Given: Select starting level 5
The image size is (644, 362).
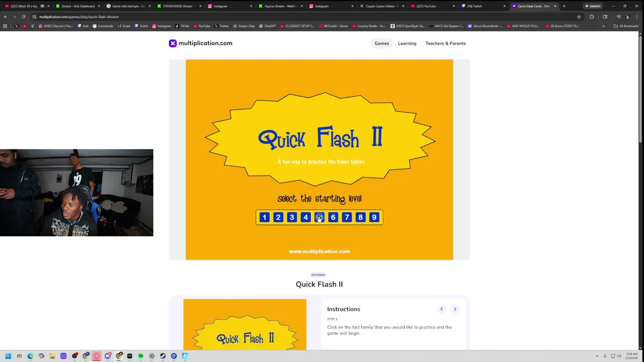Looking at the screenshot, I should point(319,217).
